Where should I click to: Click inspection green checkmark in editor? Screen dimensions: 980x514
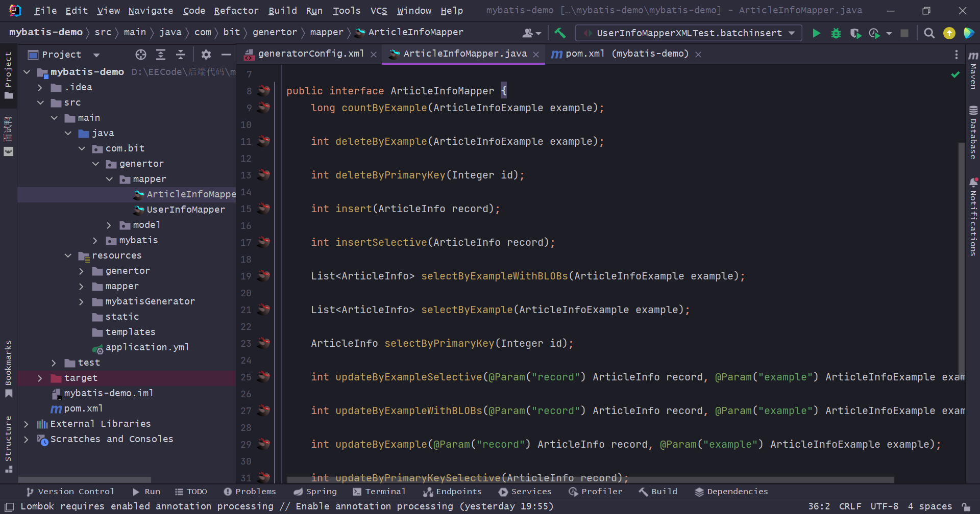955,75
